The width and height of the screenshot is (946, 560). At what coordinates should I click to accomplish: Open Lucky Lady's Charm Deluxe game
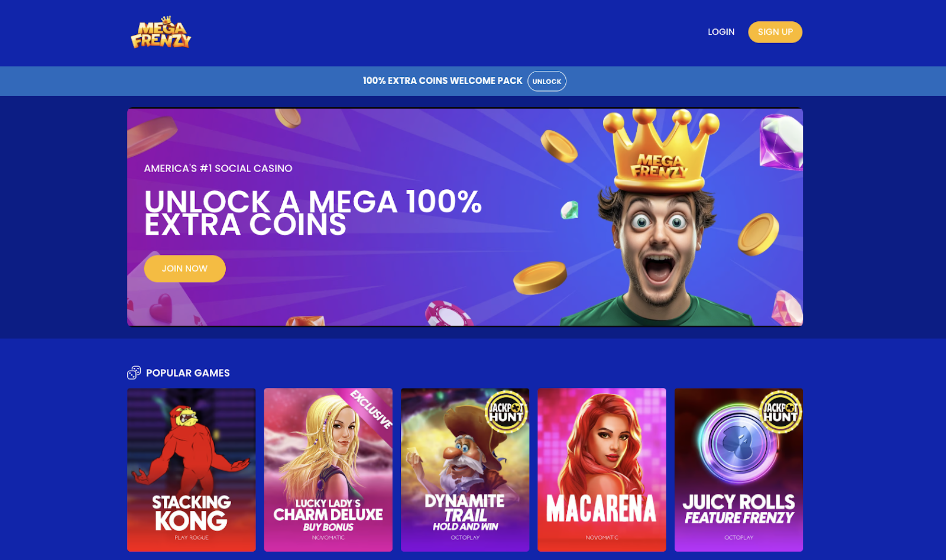click(x=328, y=470)
